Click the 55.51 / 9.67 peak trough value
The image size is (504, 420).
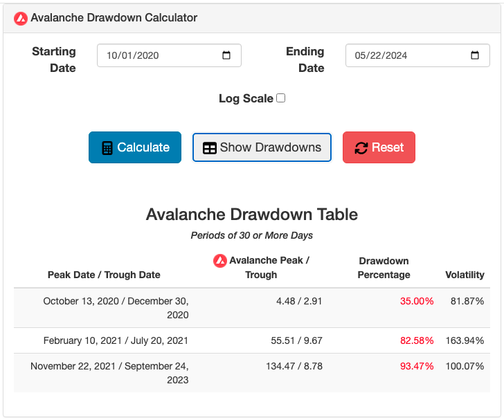pos(296,340)
